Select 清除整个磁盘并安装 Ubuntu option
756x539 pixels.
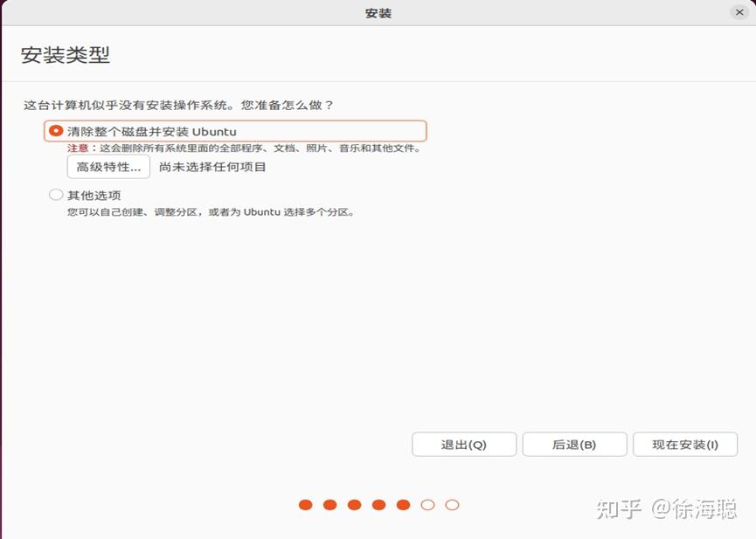(54, 128)
